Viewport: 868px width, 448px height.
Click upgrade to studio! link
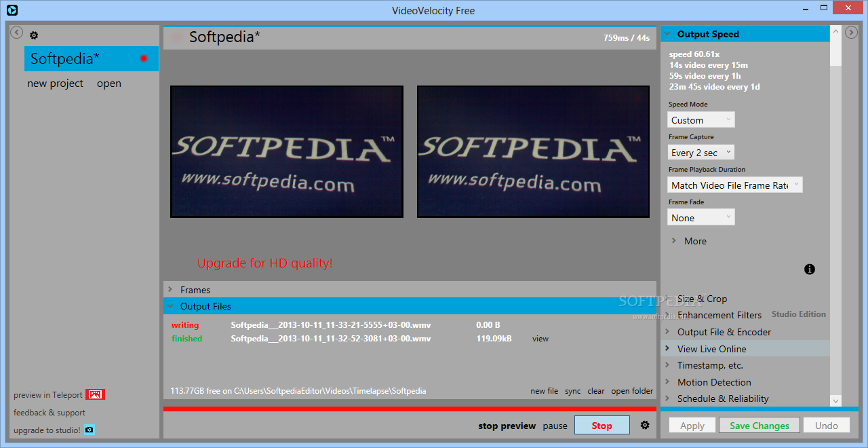(x=47, y=430)
